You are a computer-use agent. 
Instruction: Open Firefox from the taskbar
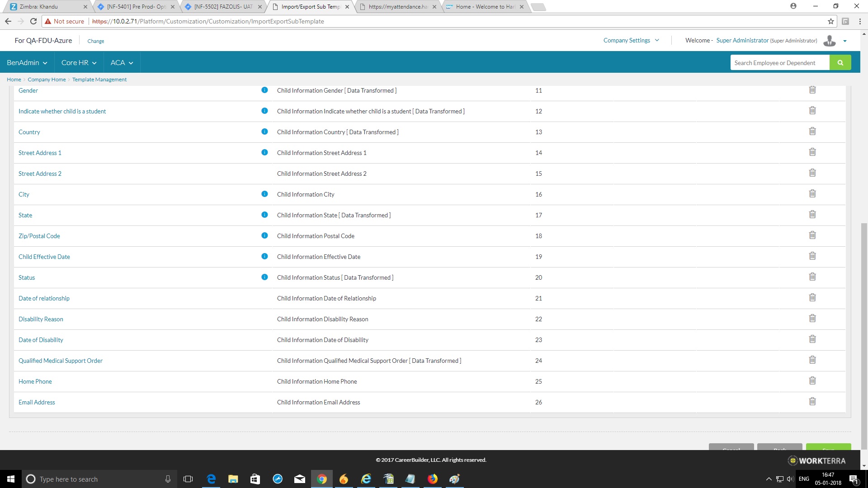point(433,479)
